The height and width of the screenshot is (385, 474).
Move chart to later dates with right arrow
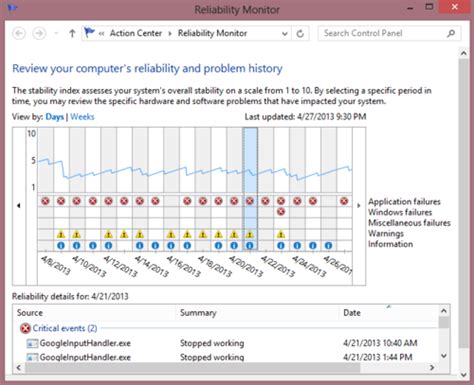pos(359,206)
